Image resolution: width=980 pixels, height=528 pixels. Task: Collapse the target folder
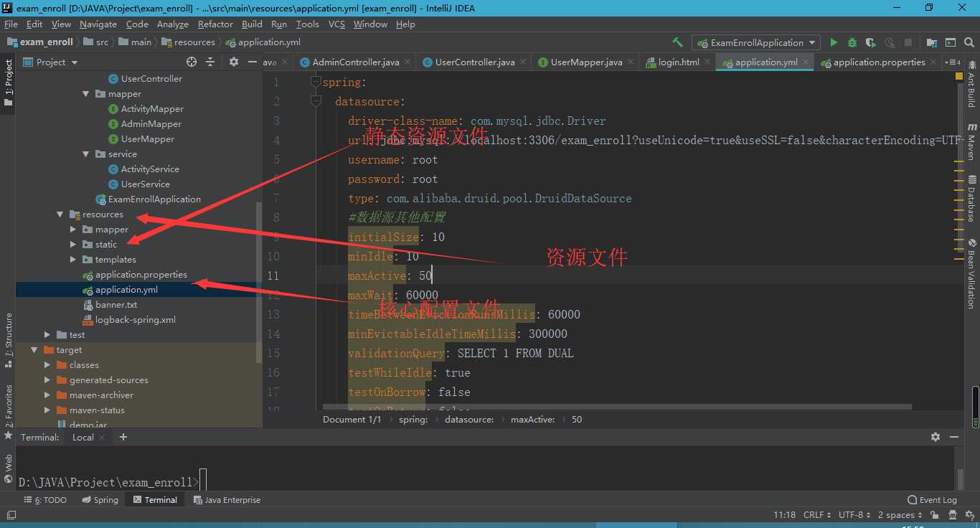point(34,350)
